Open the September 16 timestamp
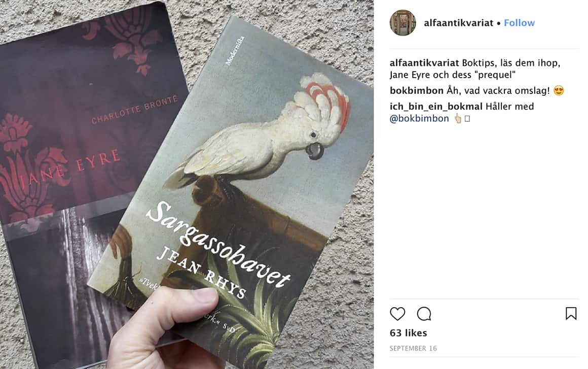 click(413, 348)
